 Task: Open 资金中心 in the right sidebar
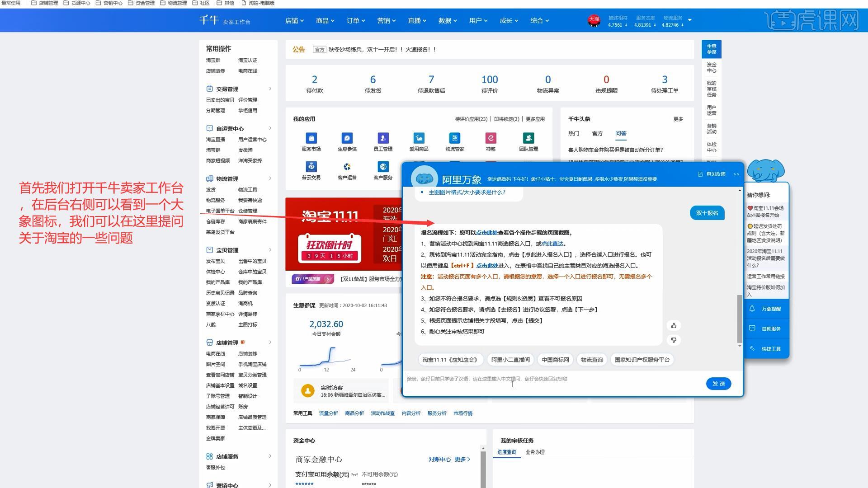click(712, 67)
